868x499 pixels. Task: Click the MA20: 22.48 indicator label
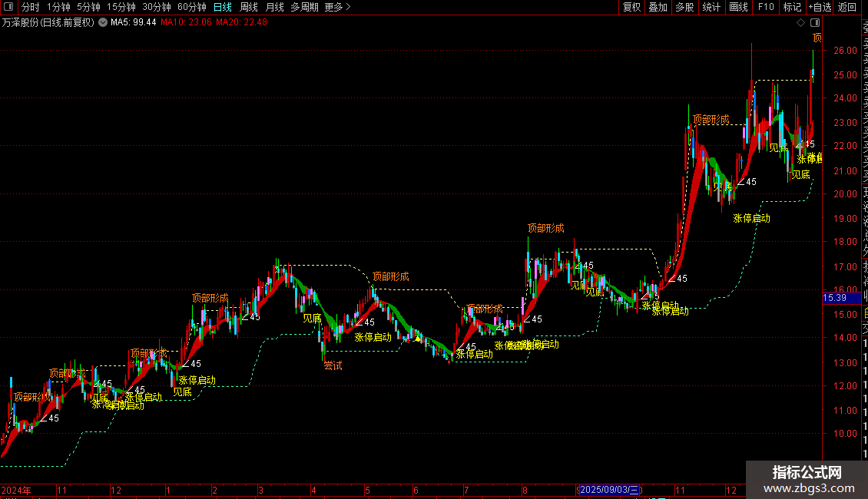[x=241, y=23]
